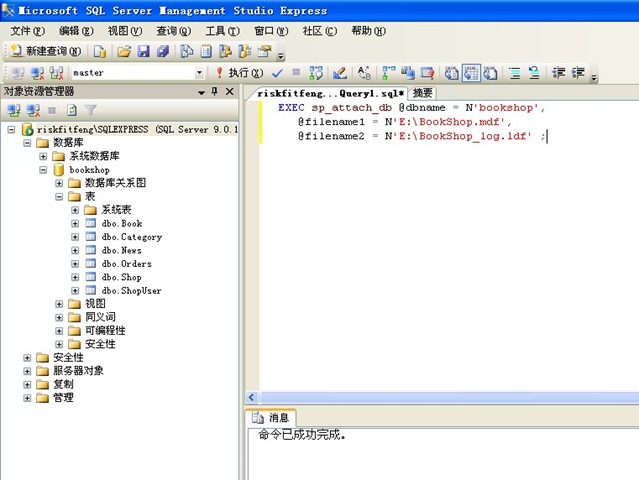Click the Change connection toolbar icon
The height and width of the screenshot is (480, 639).
click(x=56, y=73)
